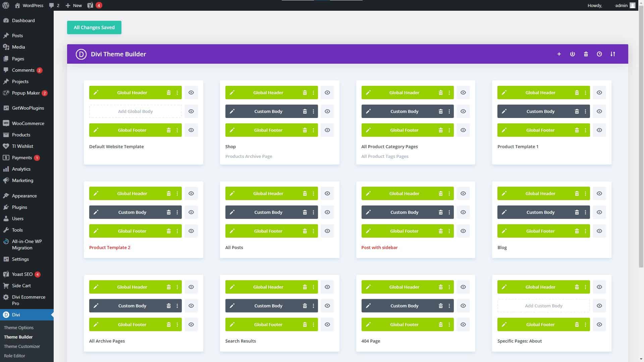
Task: Open Custom Body three-dot menu in Post with sidebar
Action: click(x=449, y=212)
